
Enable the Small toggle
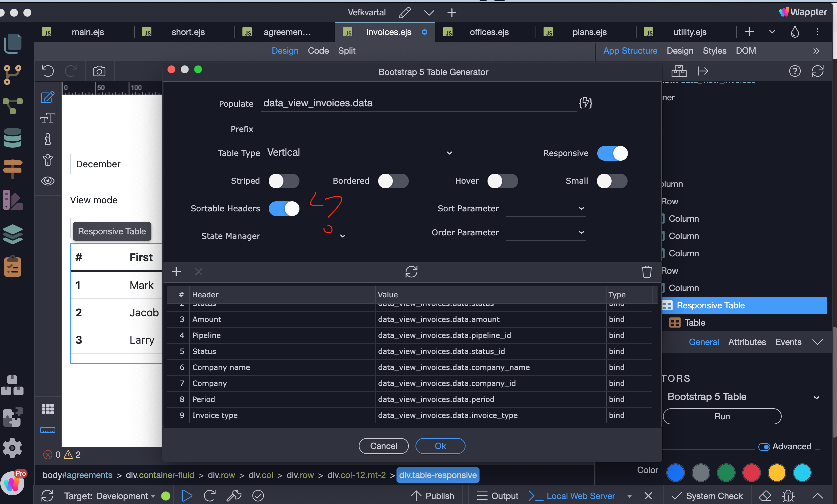612,181
